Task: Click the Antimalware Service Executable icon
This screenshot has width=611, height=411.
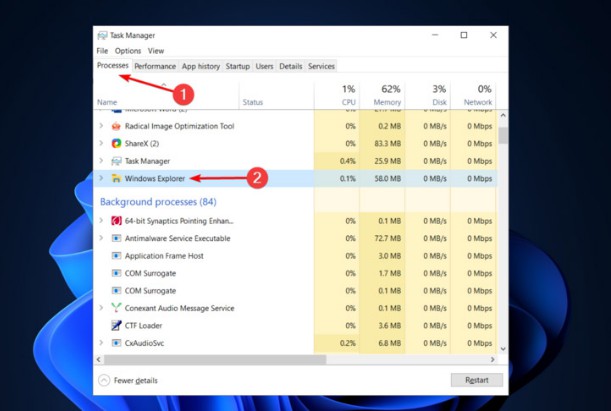Action: click(116, 239)
